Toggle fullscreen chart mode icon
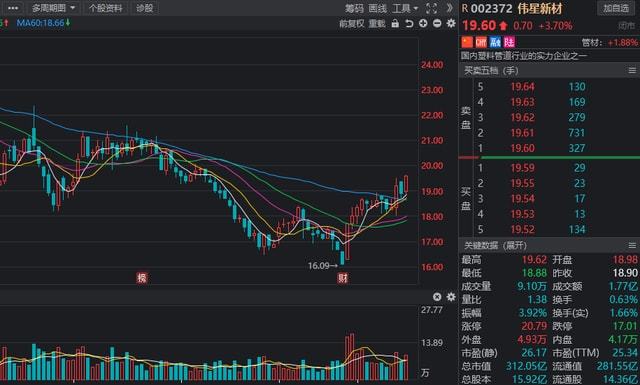 [431, 8]
